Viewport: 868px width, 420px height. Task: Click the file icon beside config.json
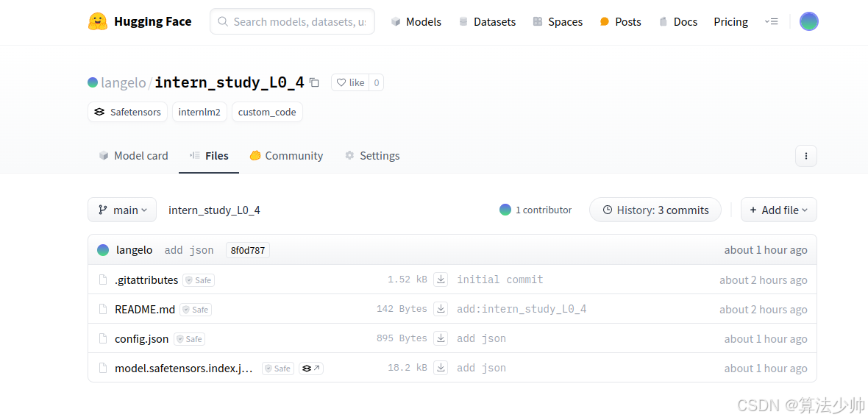[x=102, y=338]
